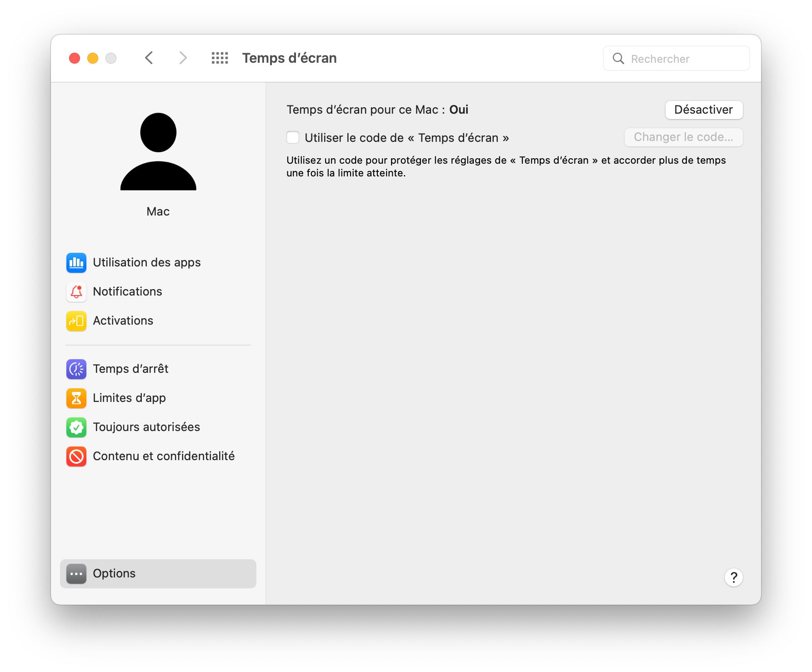Screen dimensions: 812x672
Task: Open Utilisation des apps chart icon
Action: pyautogui.click(x=76, y=263)
